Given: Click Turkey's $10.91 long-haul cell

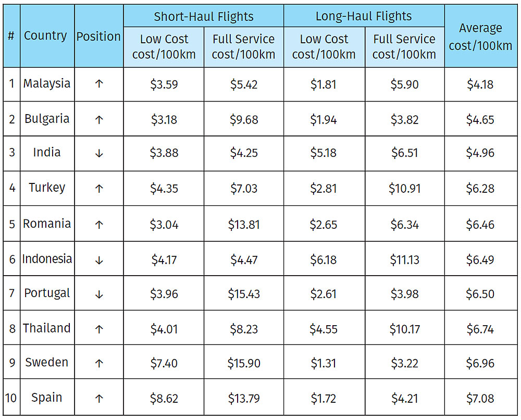Looking at the screenshot, I should pos(405,189).
